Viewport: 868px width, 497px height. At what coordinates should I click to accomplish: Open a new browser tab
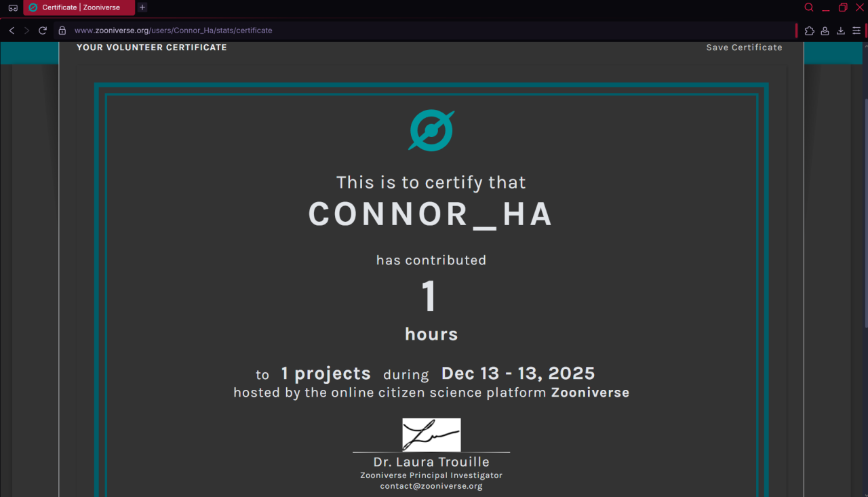coord(142,7)
